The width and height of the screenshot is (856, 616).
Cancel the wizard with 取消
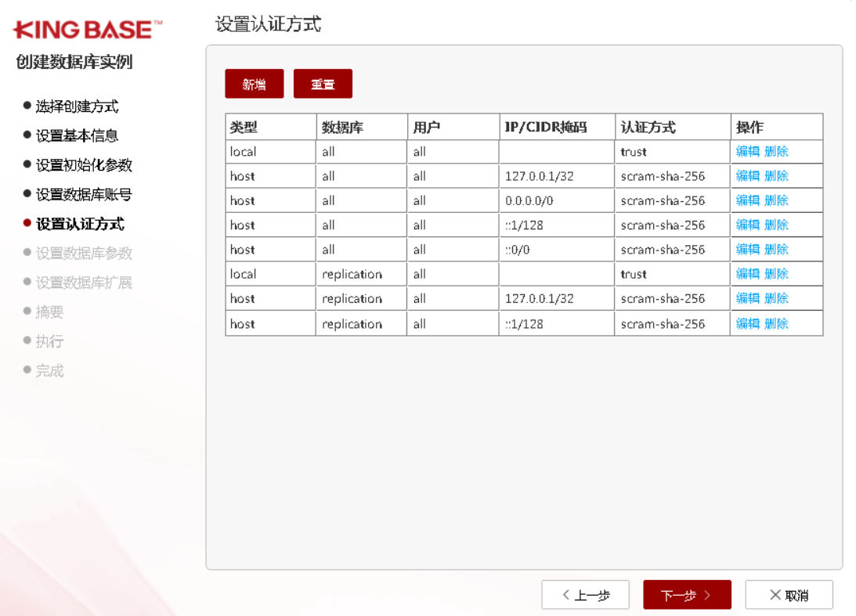[789, 595]
